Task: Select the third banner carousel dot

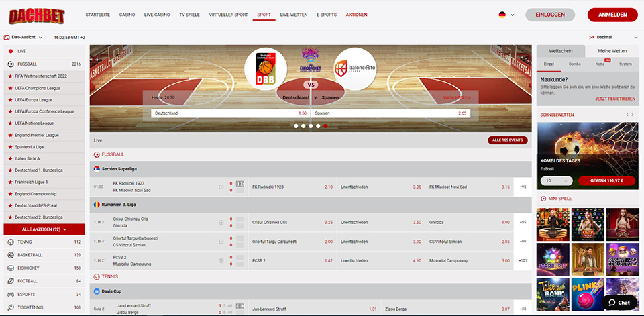Action: click(x=311, y=126)
